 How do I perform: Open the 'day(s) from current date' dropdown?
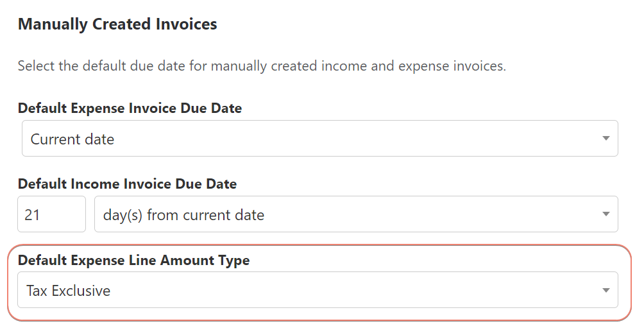click(356, 214)
